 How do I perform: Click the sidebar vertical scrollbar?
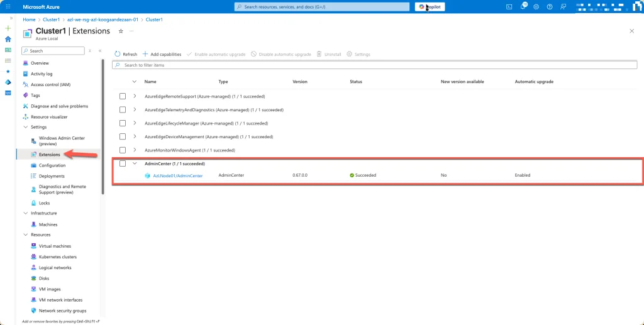tap(102, 126)
